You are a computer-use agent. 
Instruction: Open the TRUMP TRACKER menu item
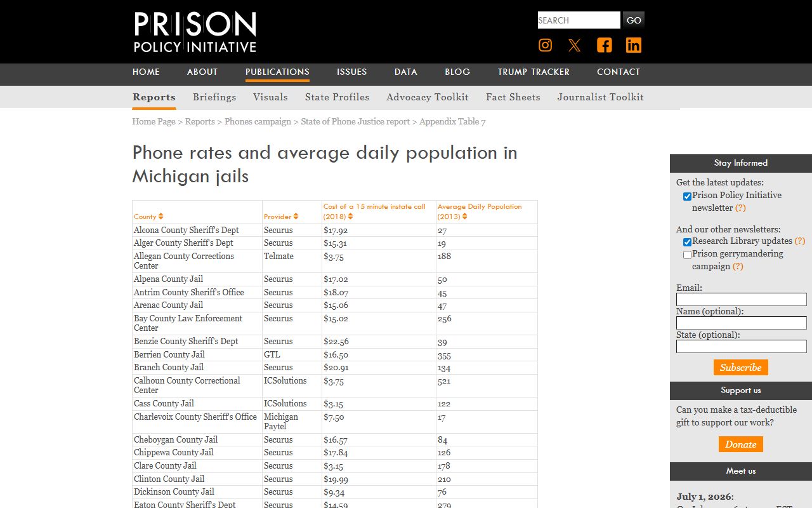[534, 72]
